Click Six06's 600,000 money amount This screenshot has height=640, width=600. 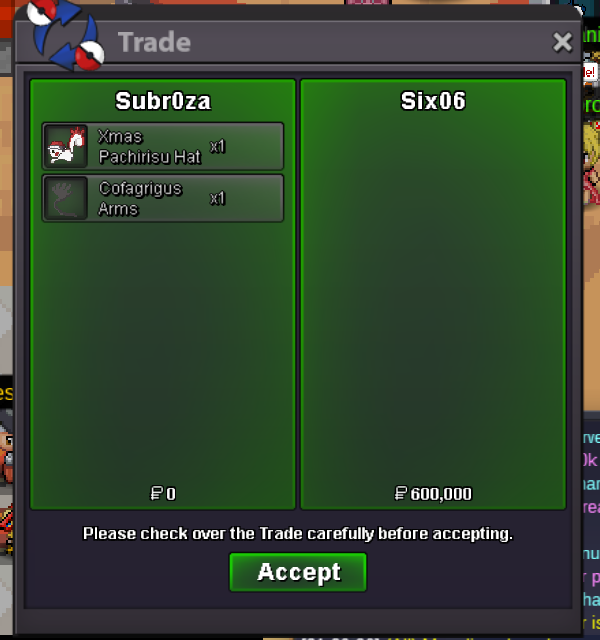click(x=441, y=494)
